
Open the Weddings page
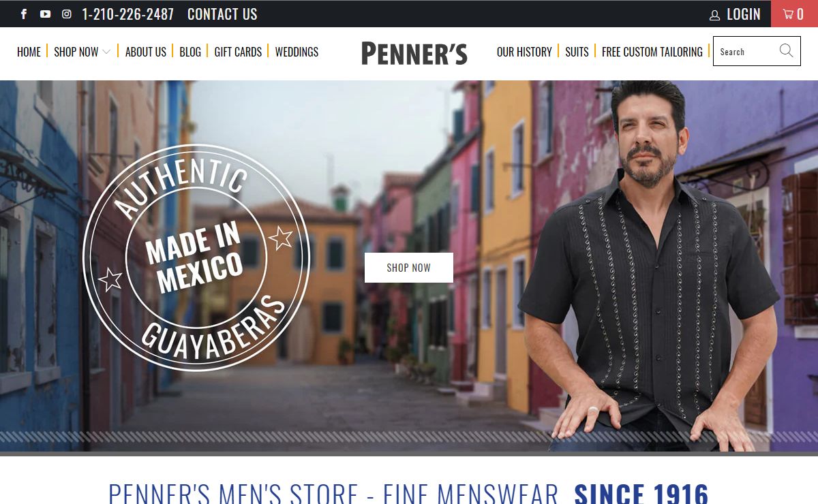pos(297,52)
